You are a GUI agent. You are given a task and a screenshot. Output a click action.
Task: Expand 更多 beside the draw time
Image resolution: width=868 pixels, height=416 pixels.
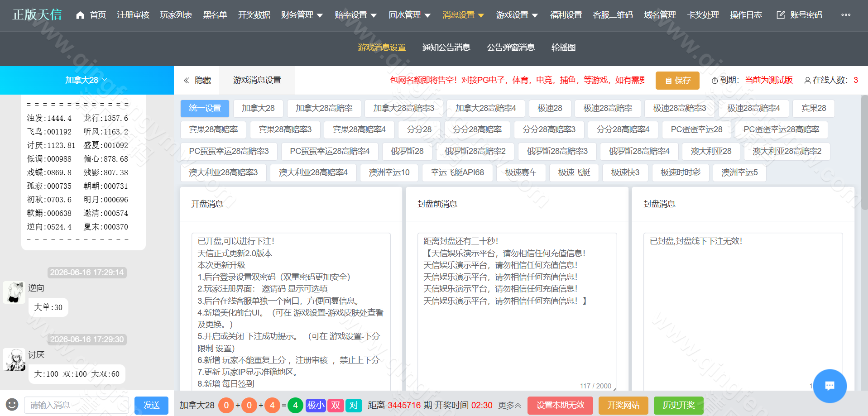[x=510, y=405]
